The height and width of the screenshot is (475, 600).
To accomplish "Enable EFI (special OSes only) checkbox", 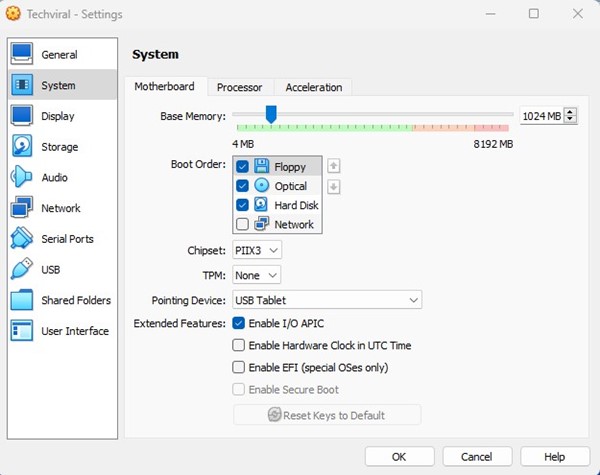I will click(239, 367).
